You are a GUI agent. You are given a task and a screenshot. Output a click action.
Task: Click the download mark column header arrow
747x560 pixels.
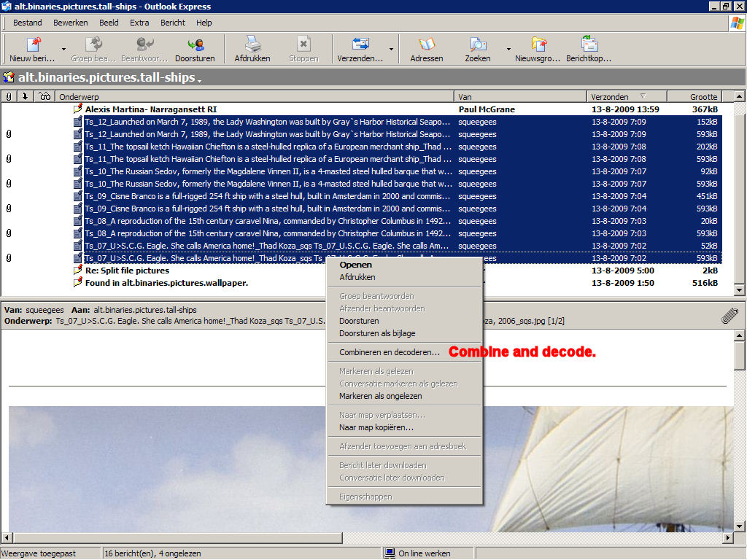(25, 97)
